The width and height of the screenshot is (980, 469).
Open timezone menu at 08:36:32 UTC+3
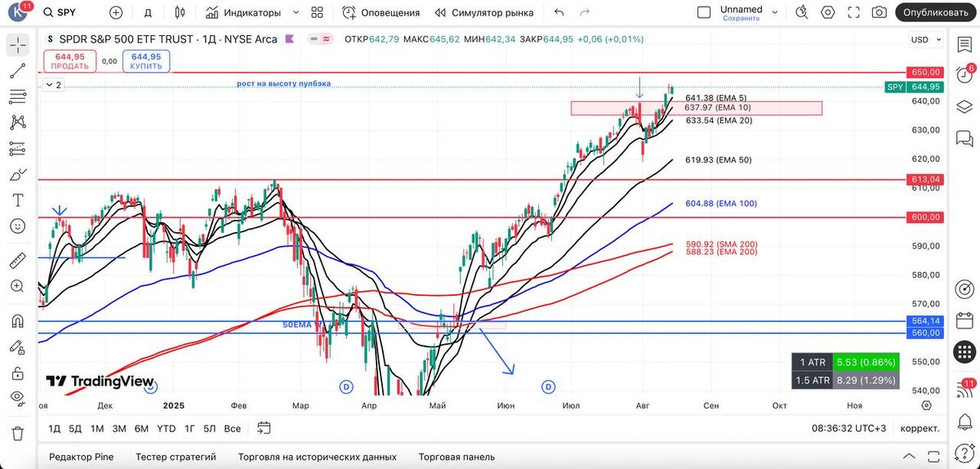click(849, 428)
